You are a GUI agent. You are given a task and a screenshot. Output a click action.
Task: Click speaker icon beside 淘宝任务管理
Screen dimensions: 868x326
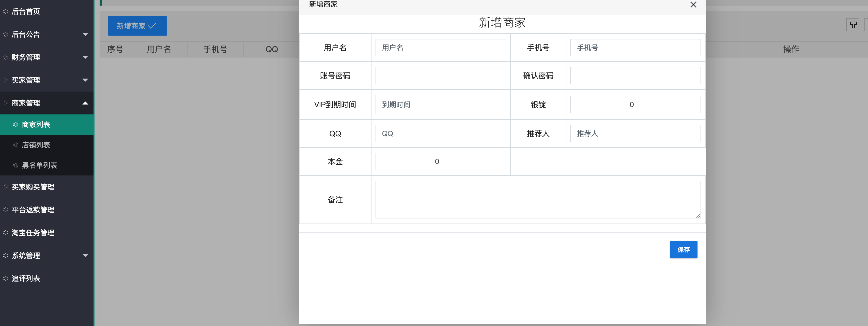pyautogui.click(x=6, y=233)
